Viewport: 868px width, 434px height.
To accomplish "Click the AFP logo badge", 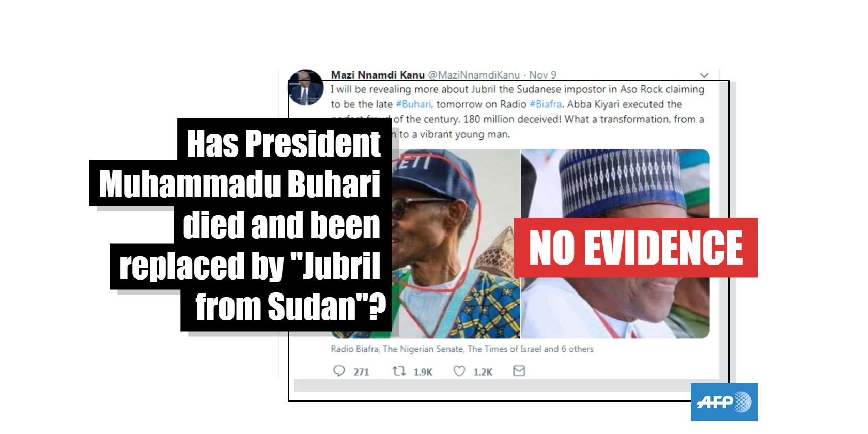I will tap(724, 402).
